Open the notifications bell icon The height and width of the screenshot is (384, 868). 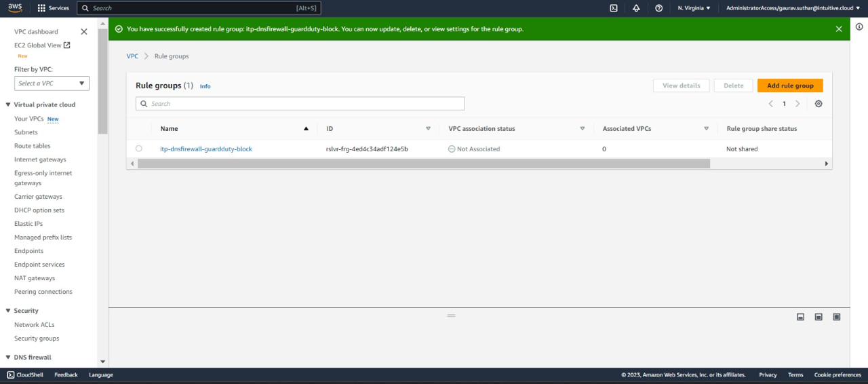tap(636, 8)
